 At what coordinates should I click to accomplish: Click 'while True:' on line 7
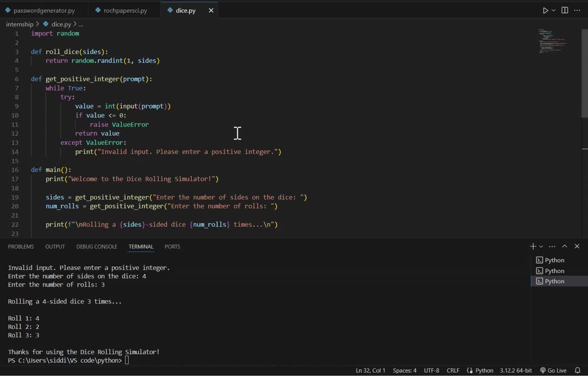66,88
